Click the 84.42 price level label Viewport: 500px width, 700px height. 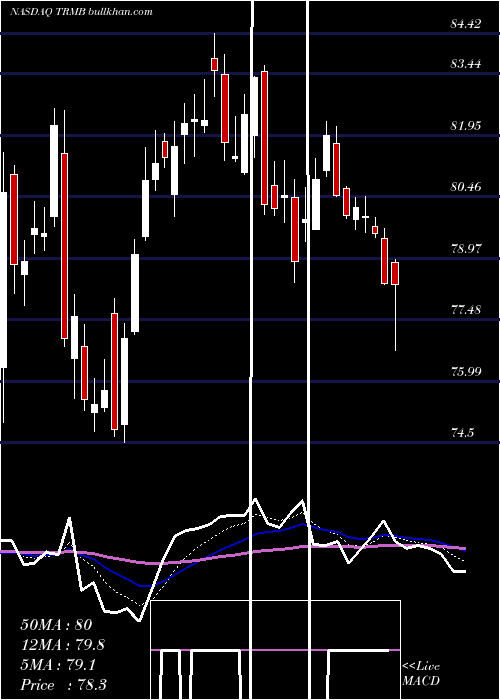tap(466, 24)
